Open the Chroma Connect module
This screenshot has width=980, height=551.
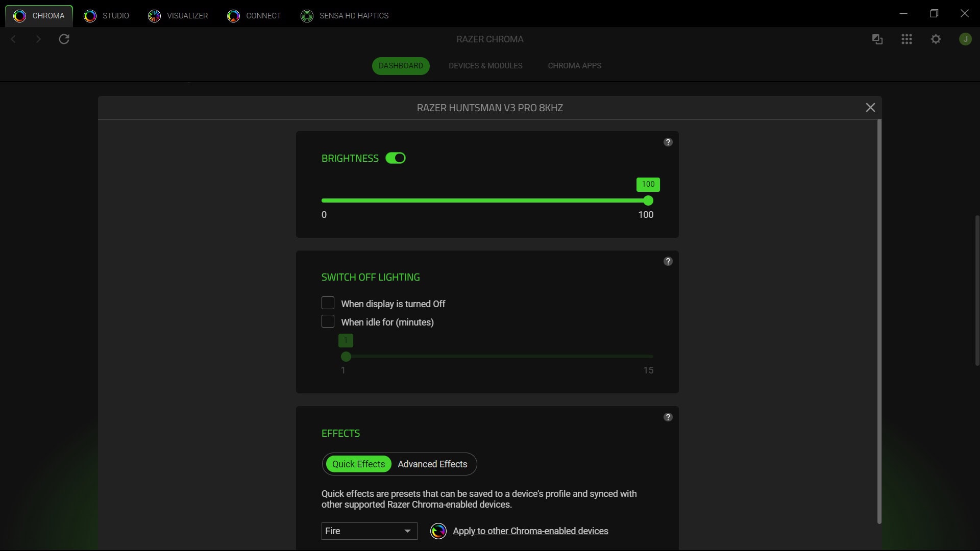click(254, 15)
